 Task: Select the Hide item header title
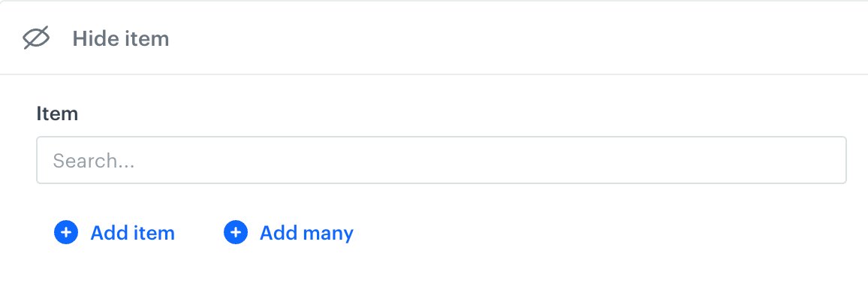tap(121, 39)
